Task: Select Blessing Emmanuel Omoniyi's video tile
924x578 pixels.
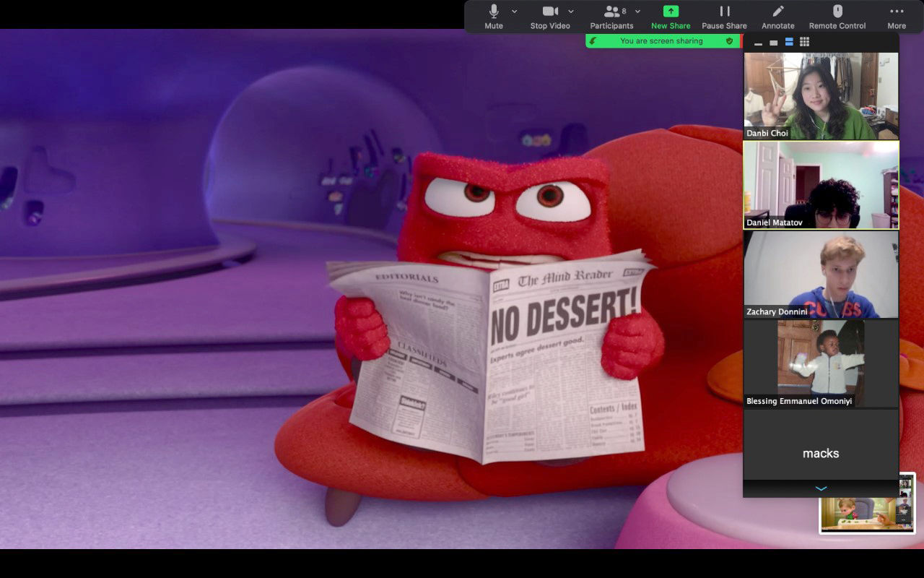Action: pyautogui.click(x=821, y=363)
